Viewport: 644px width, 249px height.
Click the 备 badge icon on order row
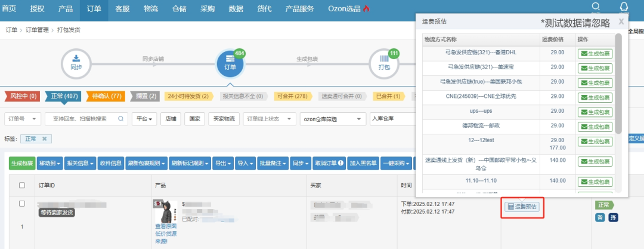600,217
